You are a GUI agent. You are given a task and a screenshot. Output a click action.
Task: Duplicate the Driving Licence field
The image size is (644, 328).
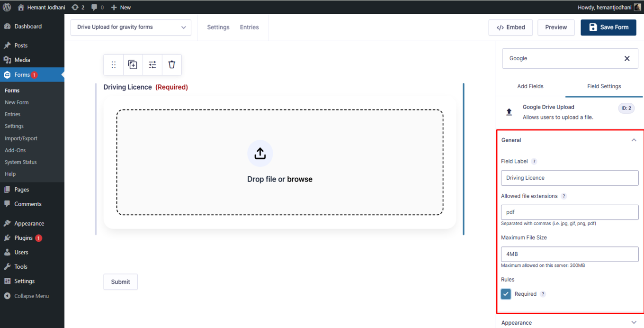[x=133, y=64]
